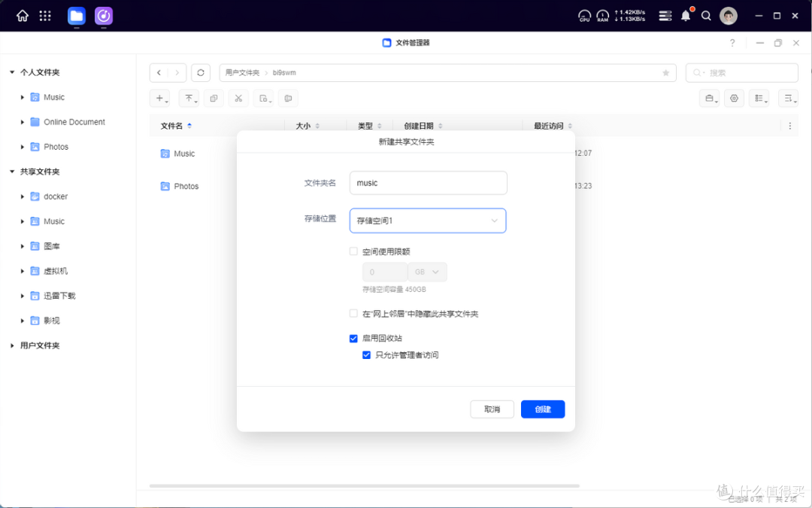The image size is (812, 508).
Task: Enable the space usage quota checkbox
Action: coord(353,251)
